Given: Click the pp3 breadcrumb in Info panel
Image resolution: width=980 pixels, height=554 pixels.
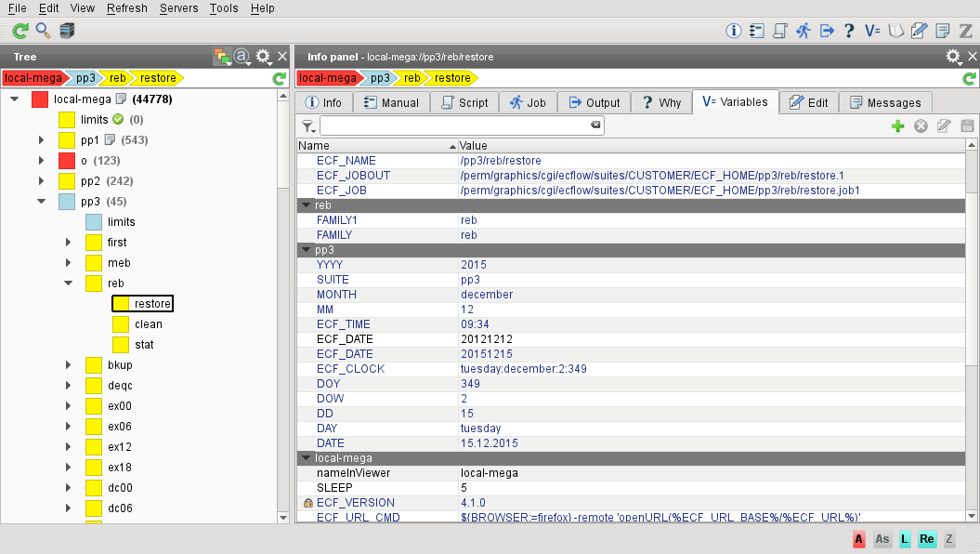Looking at the screenshot, I should (381, 78).
